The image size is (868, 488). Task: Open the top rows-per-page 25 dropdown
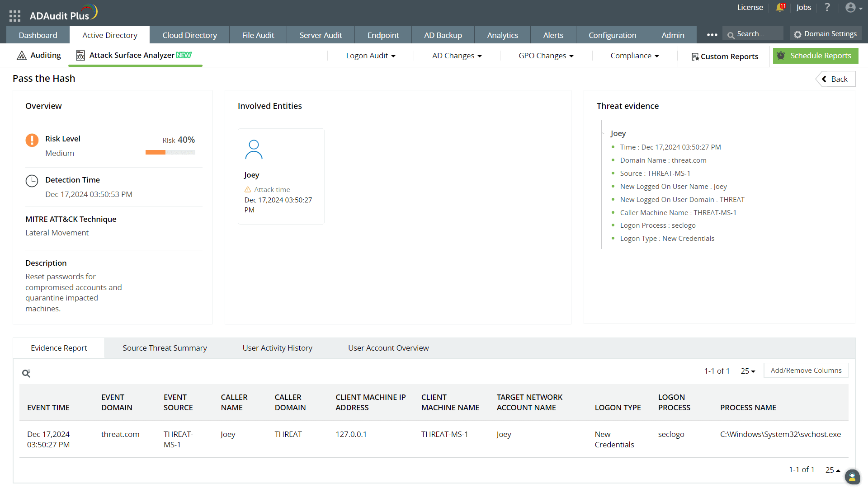pos(748,371)
